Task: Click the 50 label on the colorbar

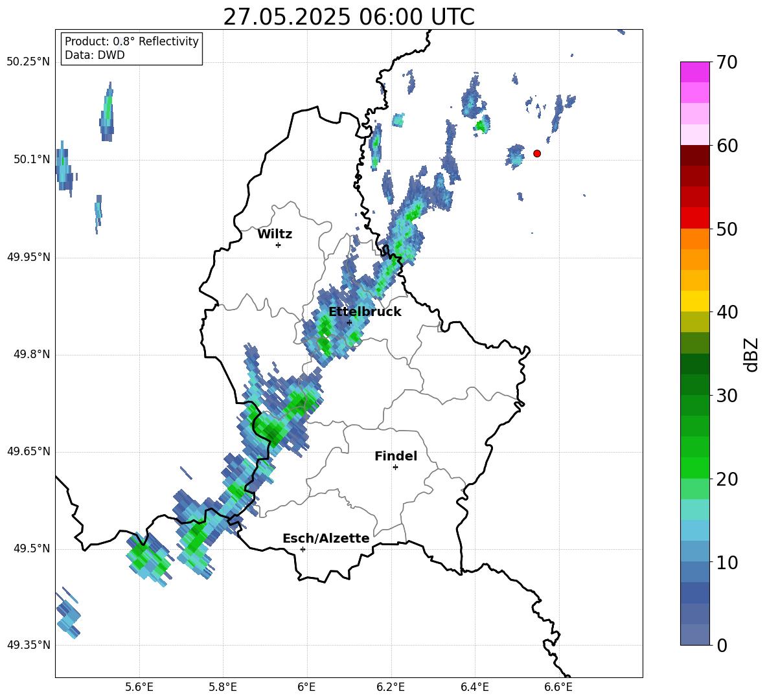Action: click(x=726, y=229)
